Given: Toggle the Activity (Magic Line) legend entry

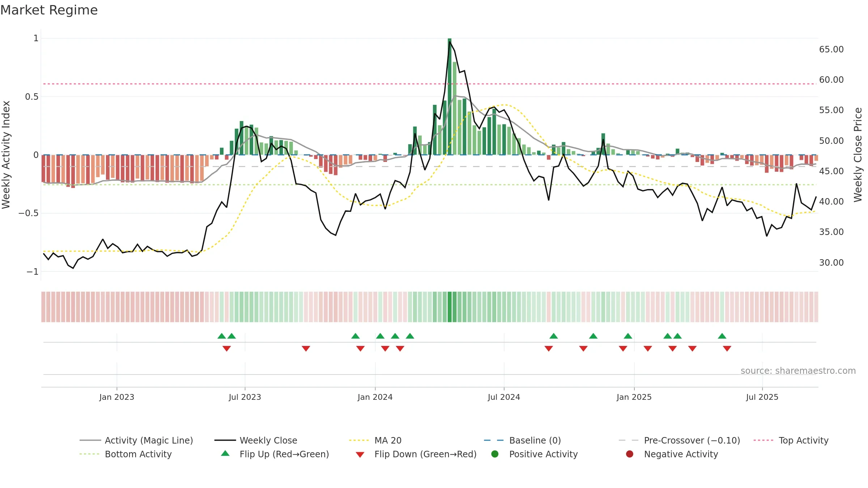Looking at the screenshot, I should [x=137, y=440].
